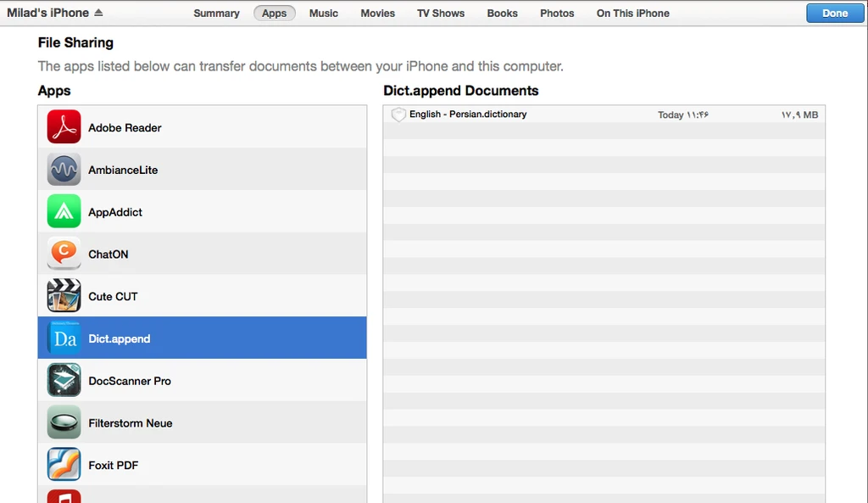Click the Adobe Reader app icon
The height and width of the screenshot is (503, 868).
64,127
